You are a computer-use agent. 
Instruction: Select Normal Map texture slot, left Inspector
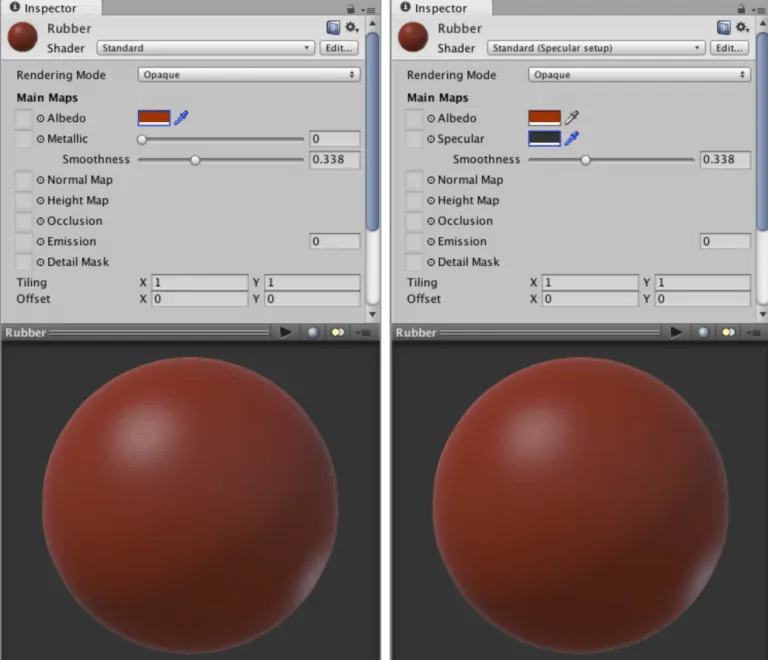coord(23,180)
